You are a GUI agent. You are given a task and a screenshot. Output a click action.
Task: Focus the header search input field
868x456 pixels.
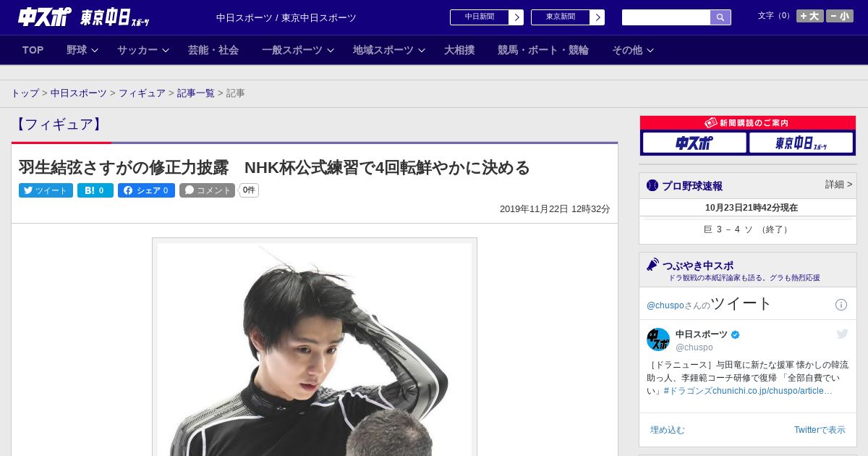666,17
